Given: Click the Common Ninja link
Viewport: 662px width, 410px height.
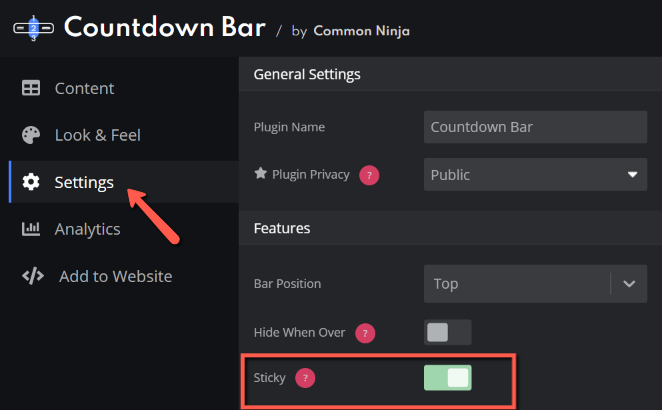Looking at the screenshot, I should coord(361,31).
